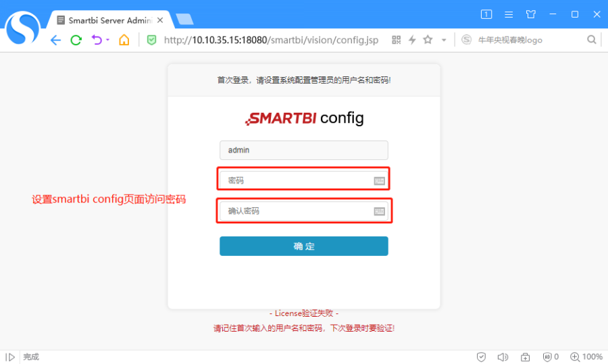Image resolution: width=608 pixels, height=364 pixels.
Task: Click the tab count icon showing 1
Action: (486, 14)
